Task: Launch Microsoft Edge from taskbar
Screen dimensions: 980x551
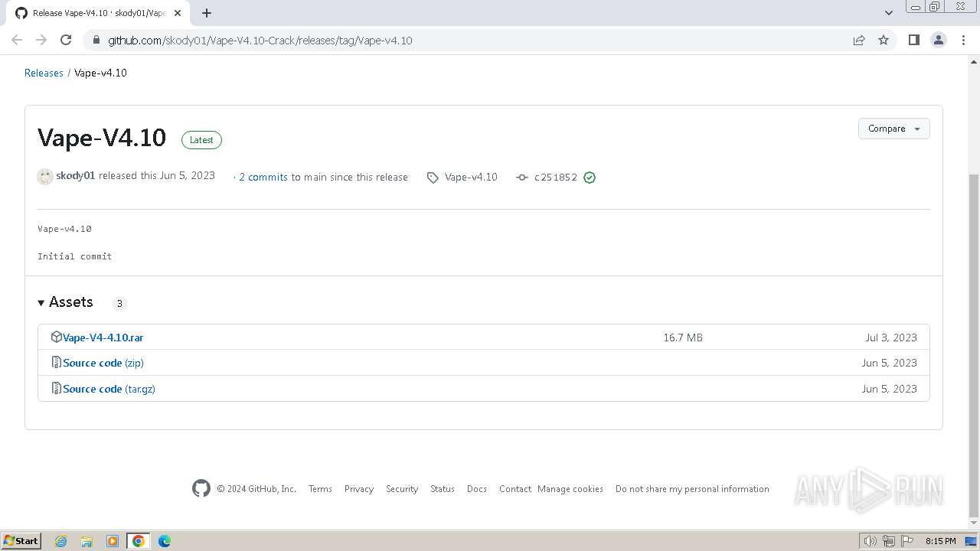Action: [165, 541]
